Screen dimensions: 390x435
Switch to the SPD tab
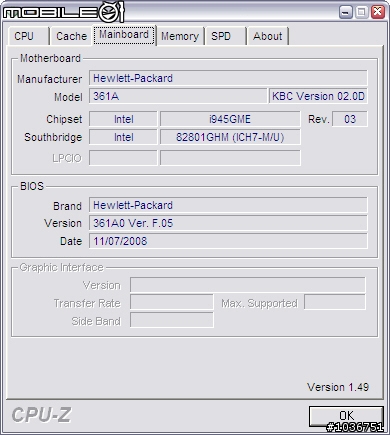(x=225, y=36)
